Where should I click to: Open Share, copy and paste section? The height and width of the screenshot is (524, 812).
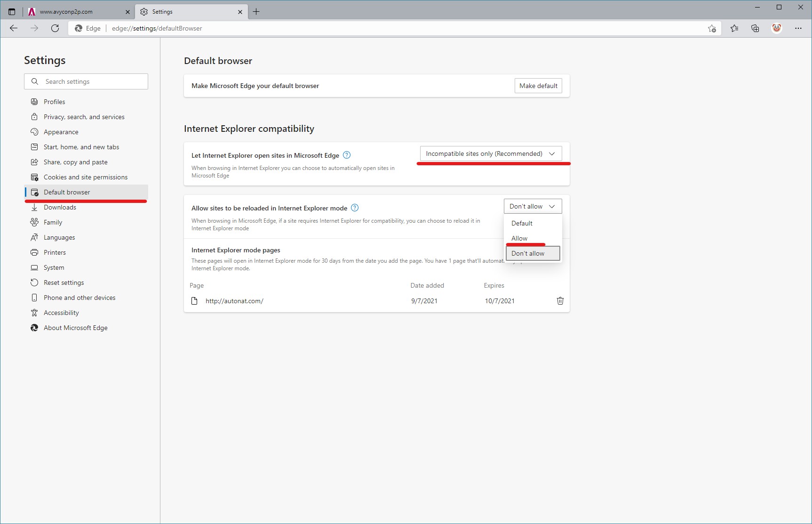[86, 162]
